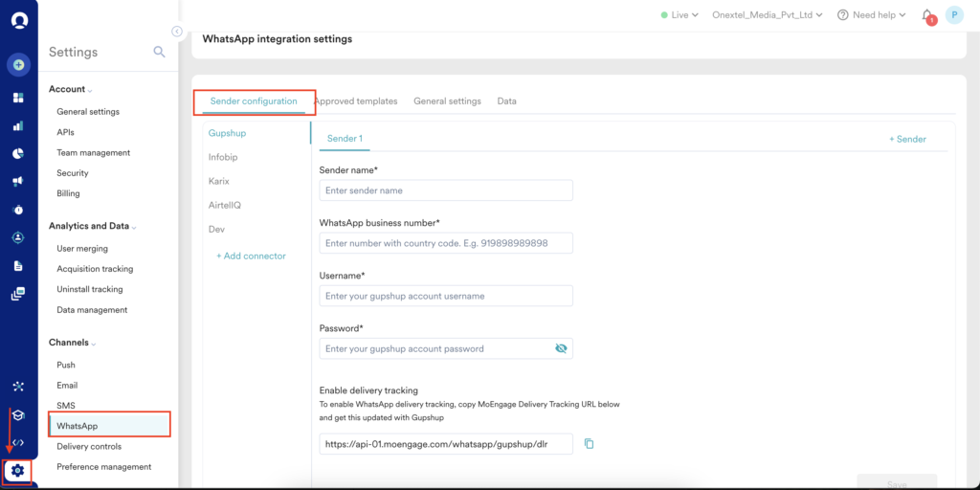Open the megaphone campaigns icon
The width and height of the screenshot is (980, 490).
tap(18, 181)
